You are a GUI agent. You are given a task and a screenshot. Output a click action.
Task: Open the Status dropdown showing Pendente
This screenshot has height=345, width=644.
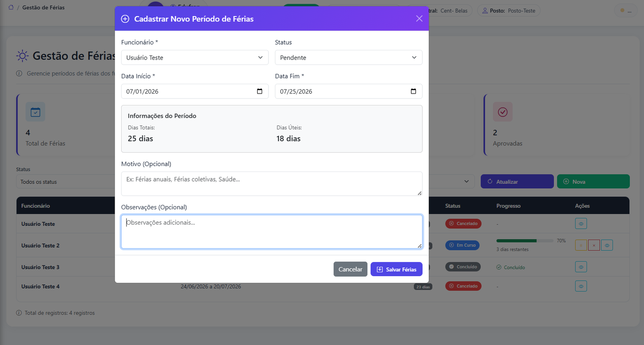point(349,58)
